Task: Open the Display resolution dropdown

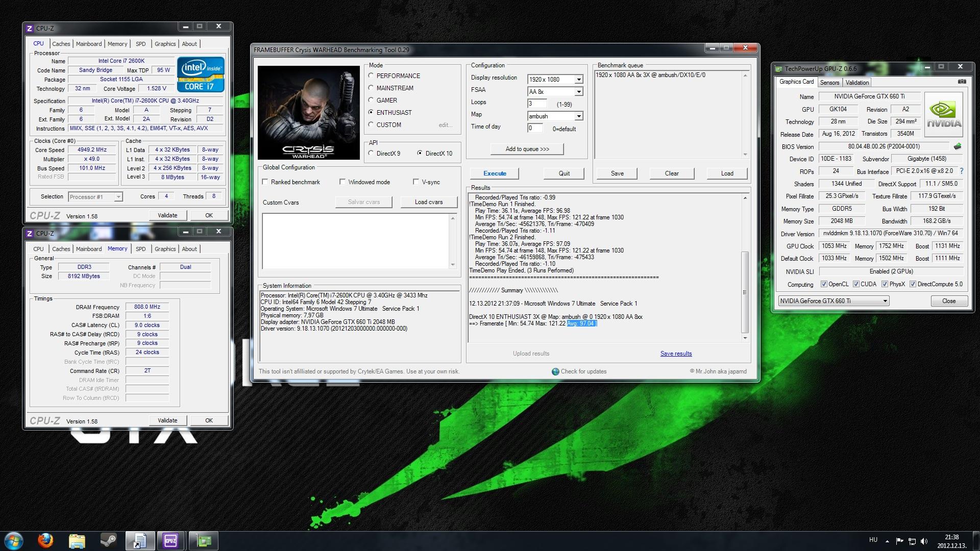Action: tap(579, 80)
